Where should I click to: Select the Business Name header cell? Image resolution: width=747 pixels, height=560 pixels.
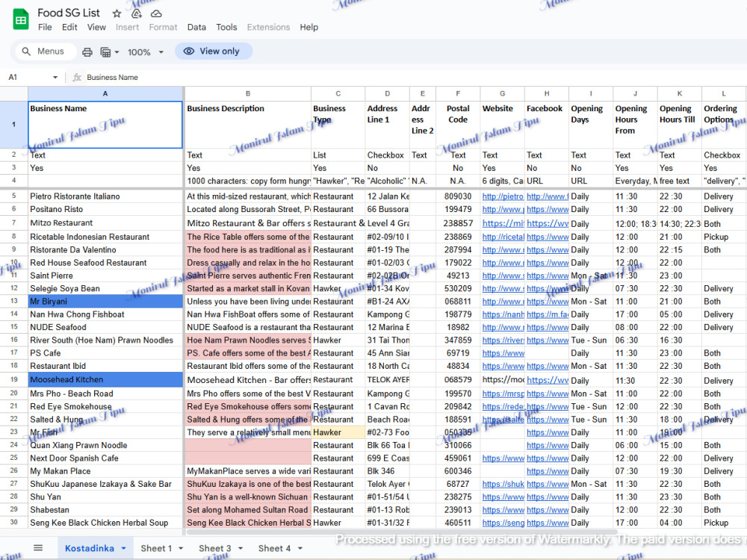point(105,124)
